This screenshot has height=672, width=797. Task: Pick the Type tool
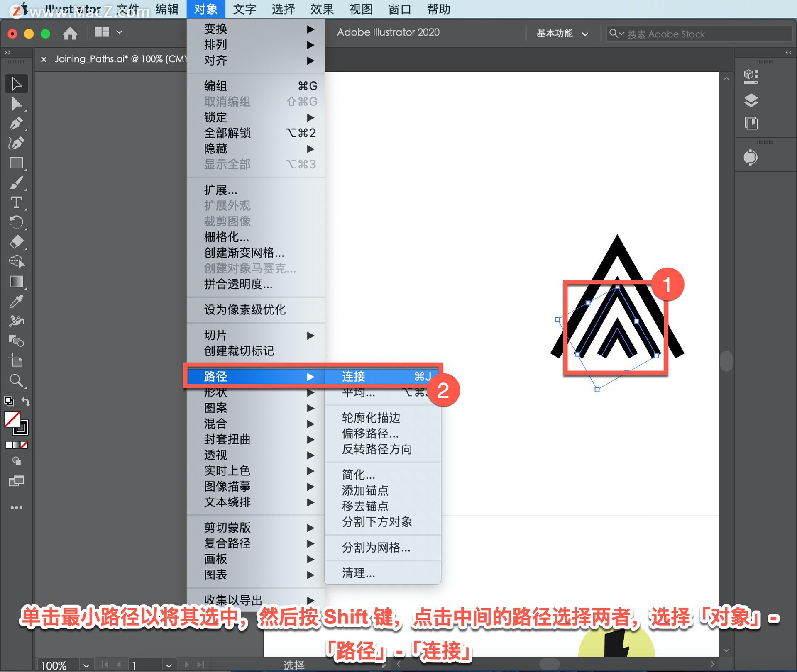(16, 203)
